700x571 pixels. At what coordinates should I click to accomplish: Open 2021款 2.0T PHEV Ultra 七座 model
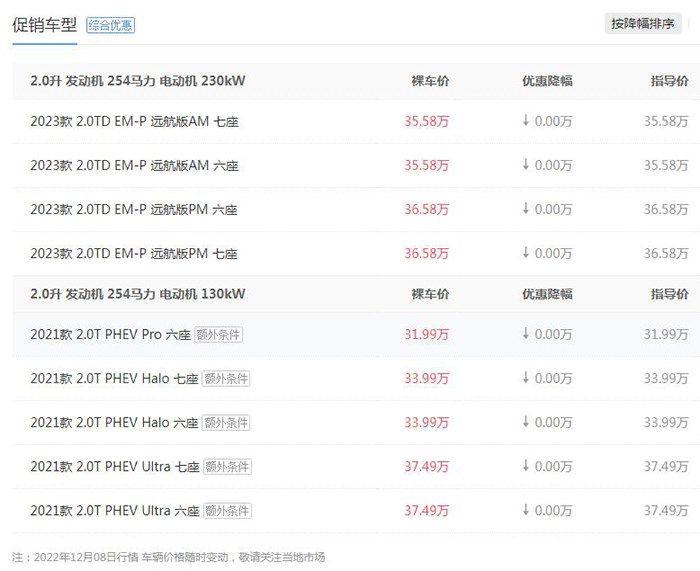click(x=115, y=467)
